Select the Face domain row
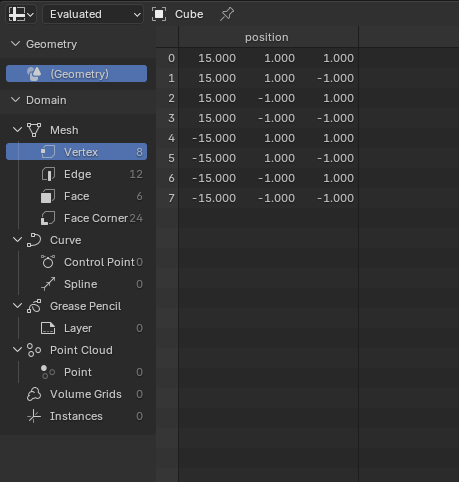Viewport: 459px width, 482px height. tap(76, 196)
